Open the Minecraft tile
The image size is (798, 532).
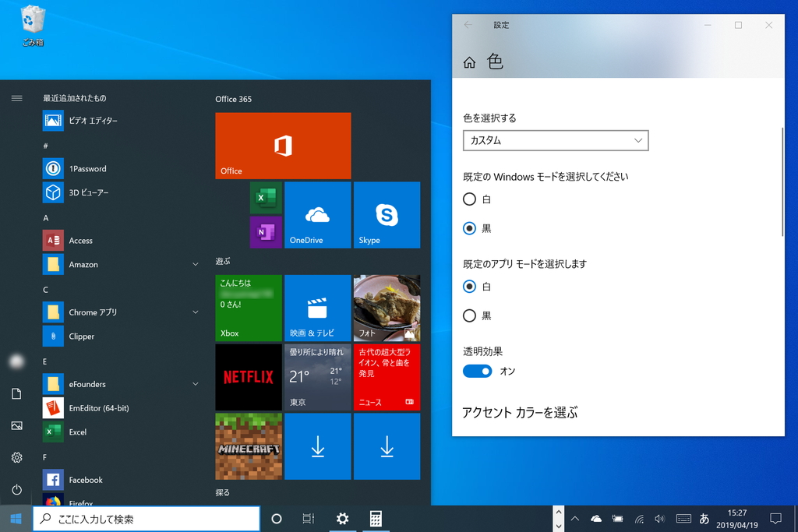tap(248, 446)
